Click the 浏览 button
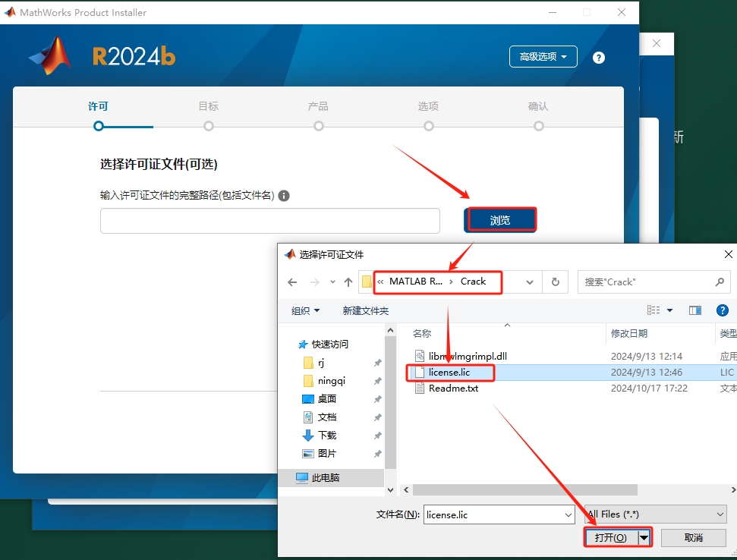Image resolution: width=737 pixels, height=560 pixels. tap(501, 219)
